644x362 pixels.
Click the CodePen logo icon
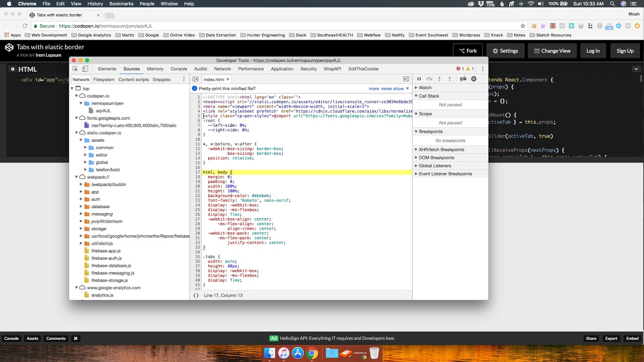9,47
